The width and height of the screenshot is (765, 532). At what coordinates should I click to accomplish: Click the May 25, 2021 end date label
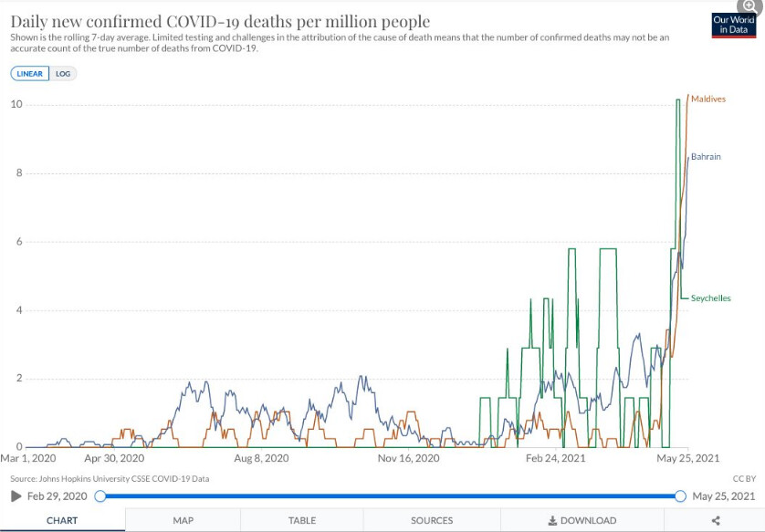coord(724,496)
